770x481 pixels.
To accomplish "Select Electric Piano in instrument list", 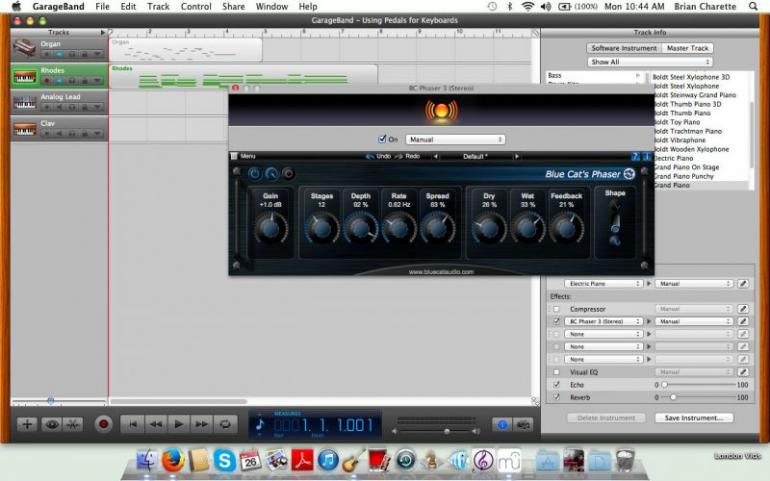I will point(673,158).
